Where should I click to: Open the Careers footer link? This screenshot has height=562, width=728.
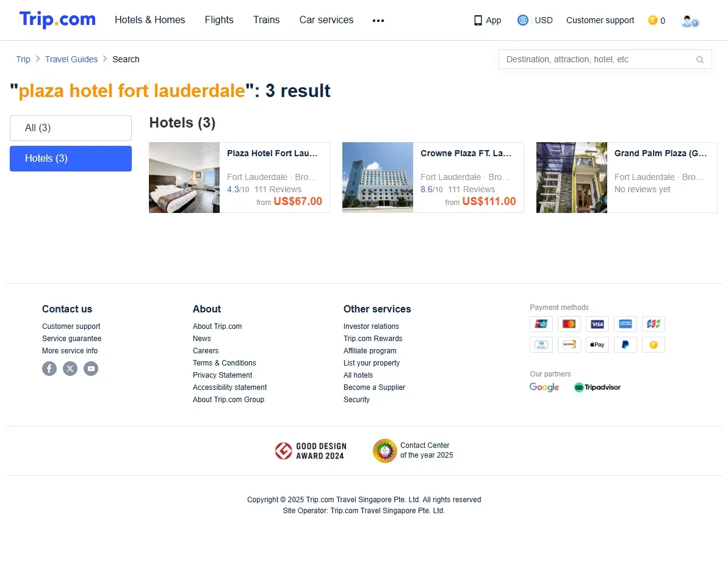point(206,351)
